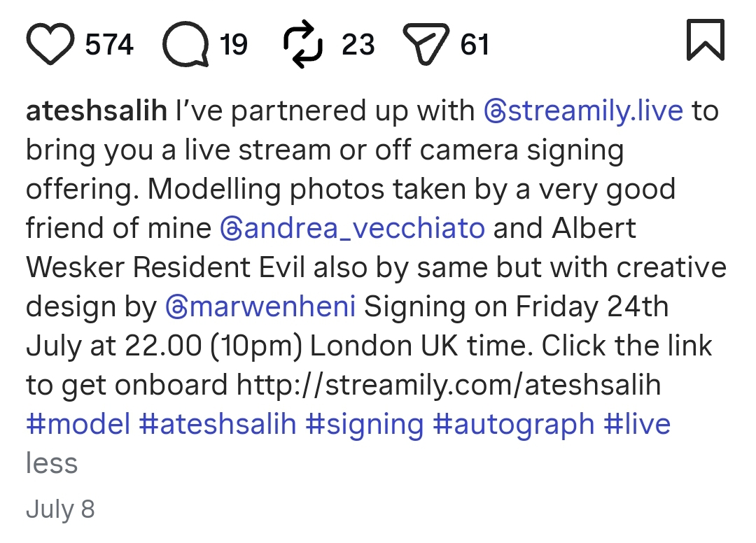Open the #model hashtag

(78, 424)
